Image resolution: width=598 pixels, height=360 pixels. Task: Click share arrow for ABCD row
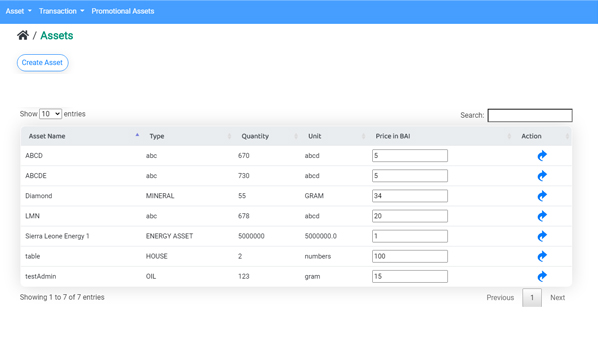coord(542,156)
